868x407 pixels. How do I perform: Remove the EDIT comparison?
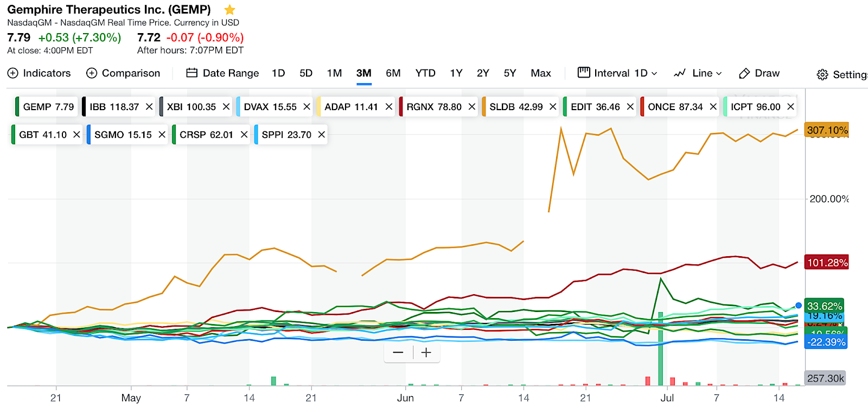click(630, 107)
